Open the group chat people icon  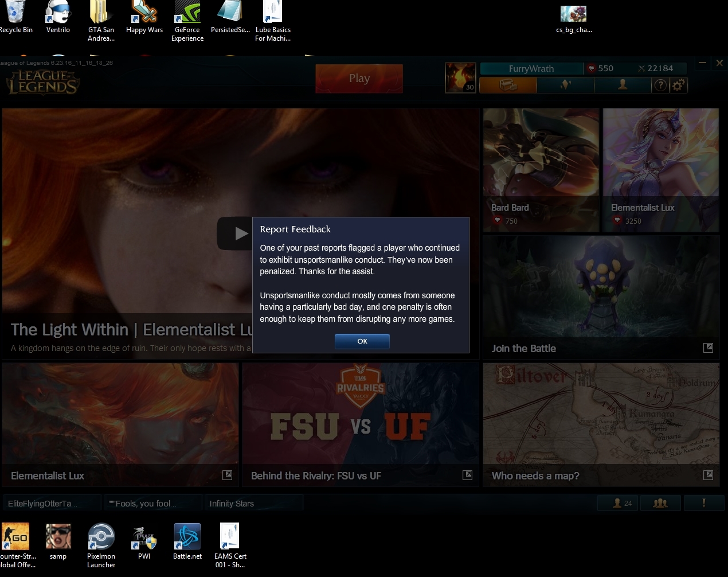coord(660,503)
